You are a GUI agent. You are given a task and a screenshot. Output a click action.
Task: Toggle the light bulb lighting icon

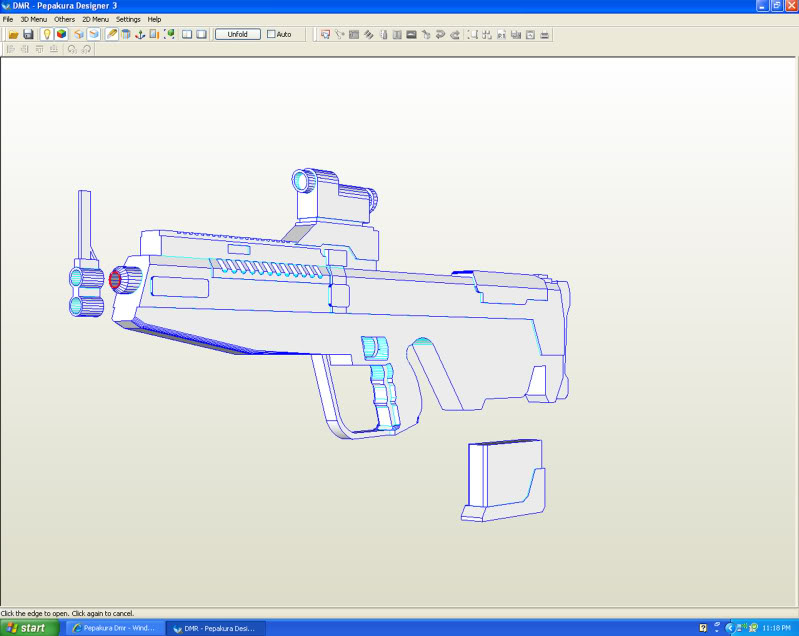tap(47, 35)
